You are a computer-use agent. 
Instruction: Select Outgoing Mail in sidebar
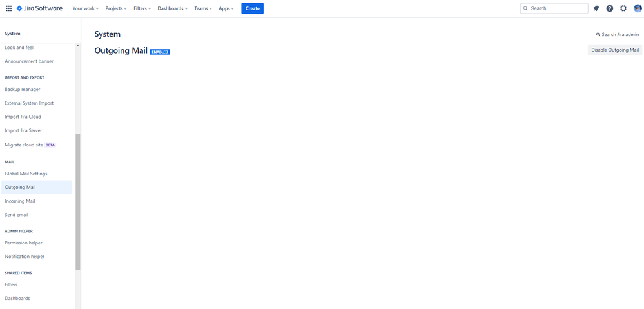(x=36, y=187)
